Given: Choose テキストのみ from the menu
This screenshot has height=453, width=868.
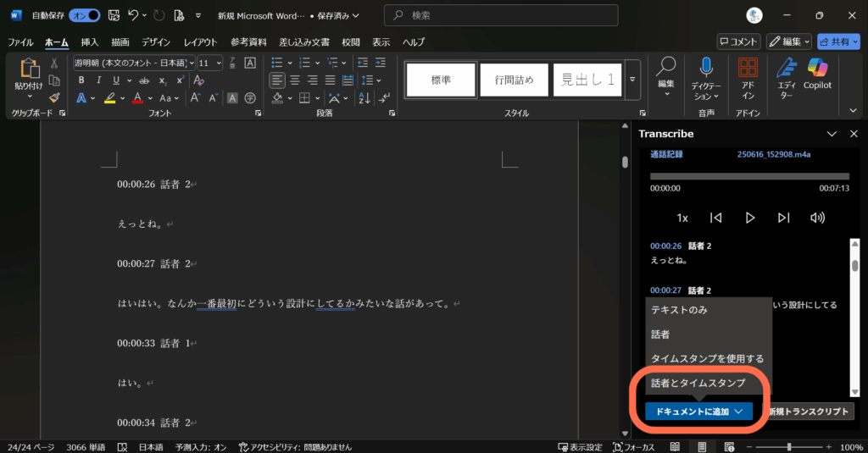Looking at the screenshot, I should pos(709,310).
